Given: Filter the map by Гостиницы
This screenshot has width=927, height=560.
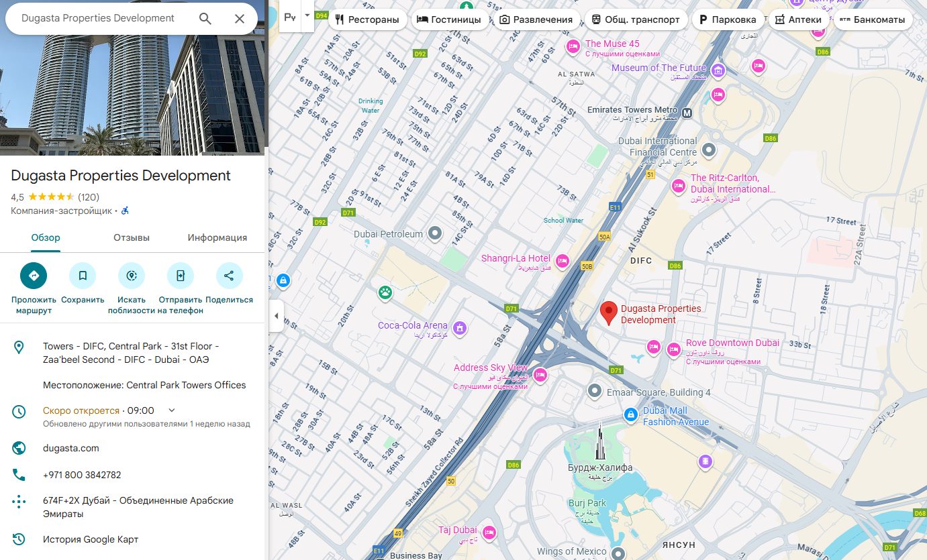Looking at the screenshot, I should click(449, 19).
